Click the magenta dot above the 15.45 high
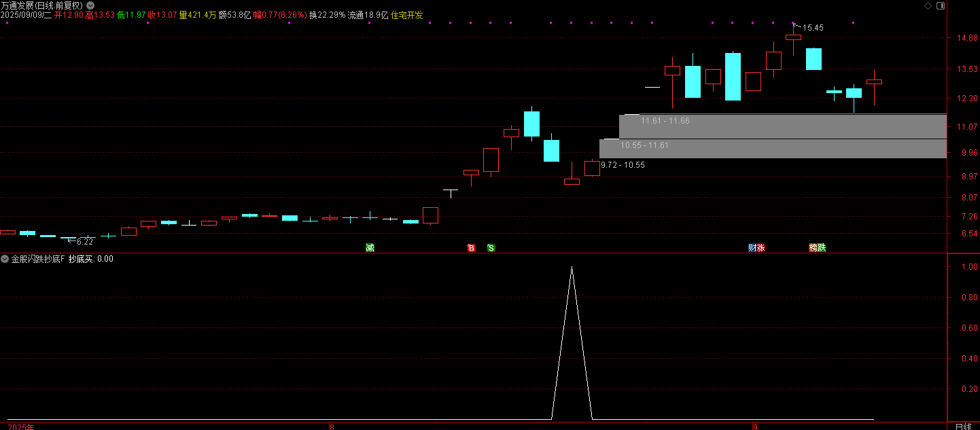Screen dimensions: 980x430 pyautogui.click(x=793, y=23)
